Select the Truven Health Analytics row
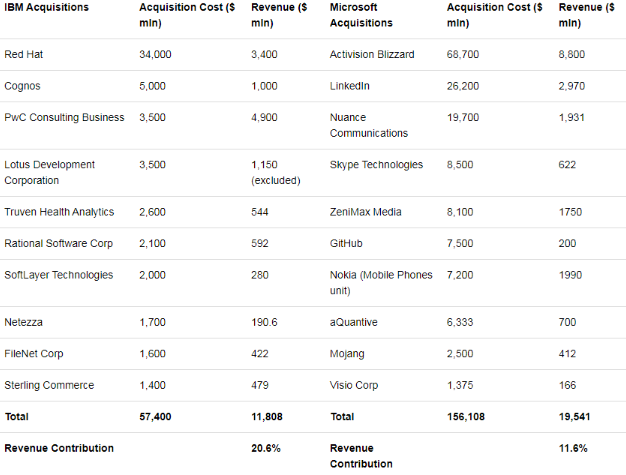Image resolution: width=626 pixels, height=475 pixels. [59, 212]
